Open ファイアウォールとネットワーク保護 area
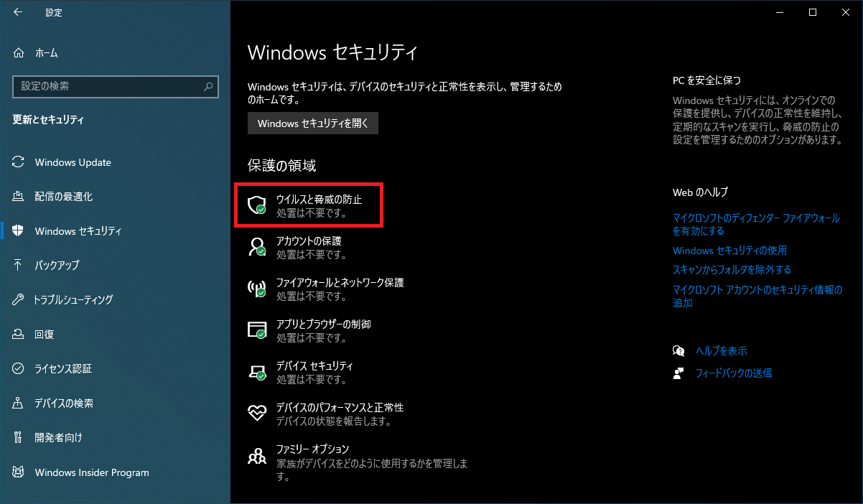 [326, 289]
